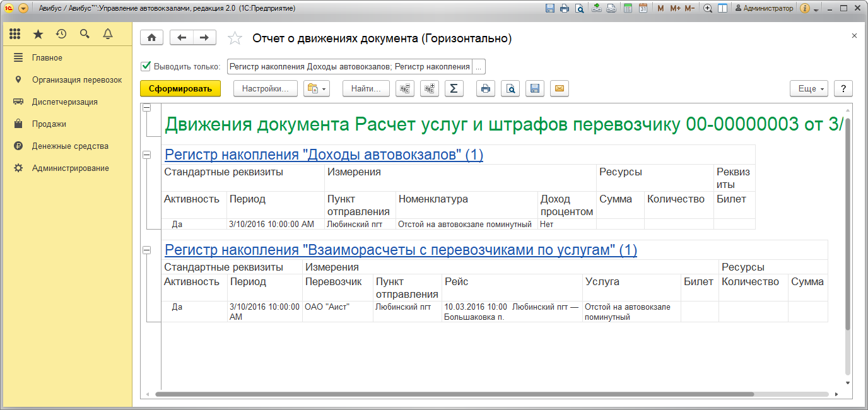The width and height of the screenshot is (868, 410).
Task: Collapse the 'Взаиморасчеты с перевозчиками' group
Action: tap(147, 250)
